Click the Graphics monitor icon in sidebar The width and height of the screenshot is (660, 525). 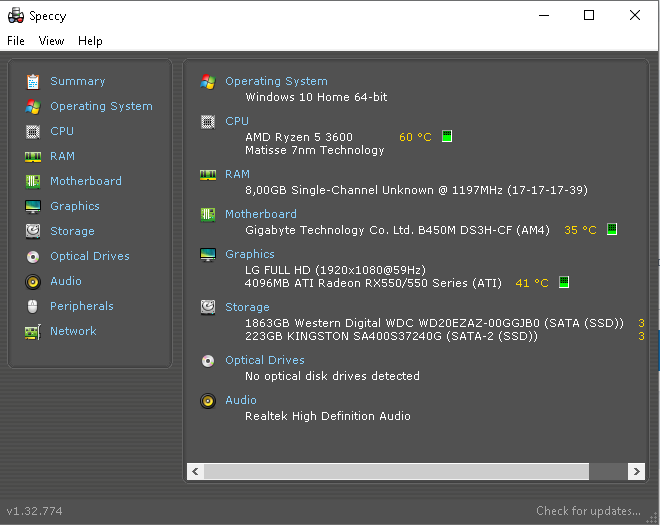pyautogui.click(x=33, y=207)
